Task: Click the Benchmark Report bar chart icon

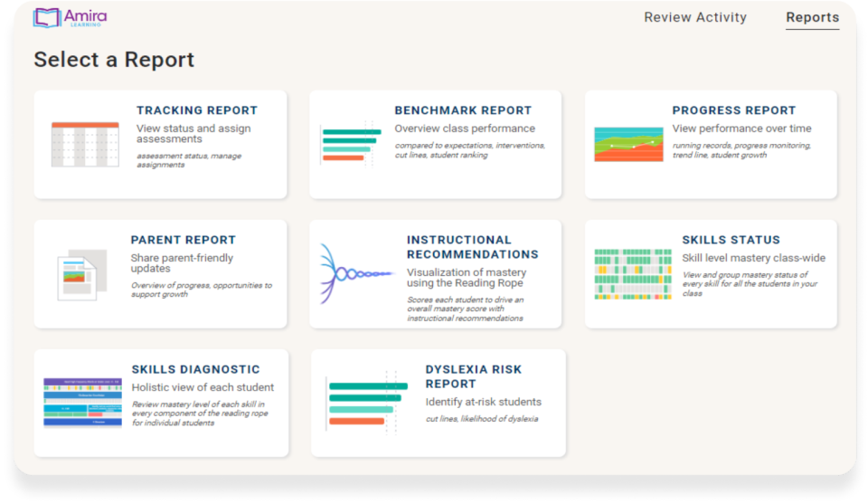Action: 351,144
